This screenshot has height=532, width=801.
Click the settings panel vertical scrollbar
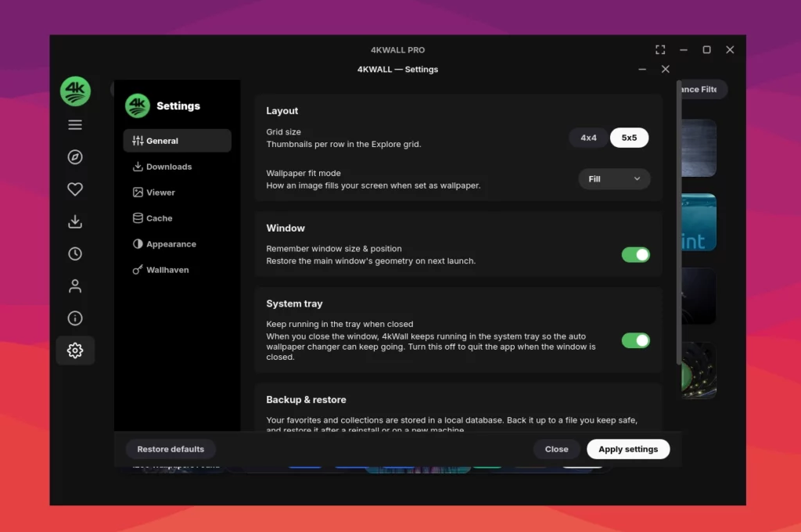[x=678, y=223]
